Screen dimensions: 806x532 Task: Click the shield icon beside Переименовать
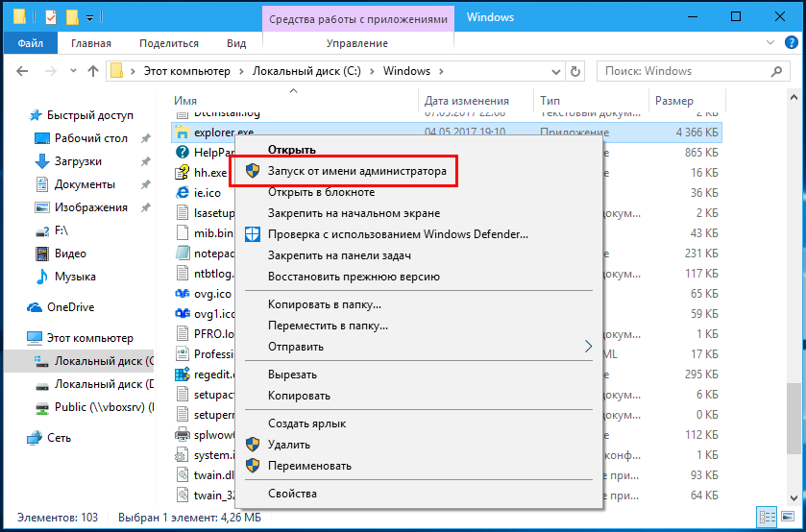pyautogui.click(x=253, y=466)
